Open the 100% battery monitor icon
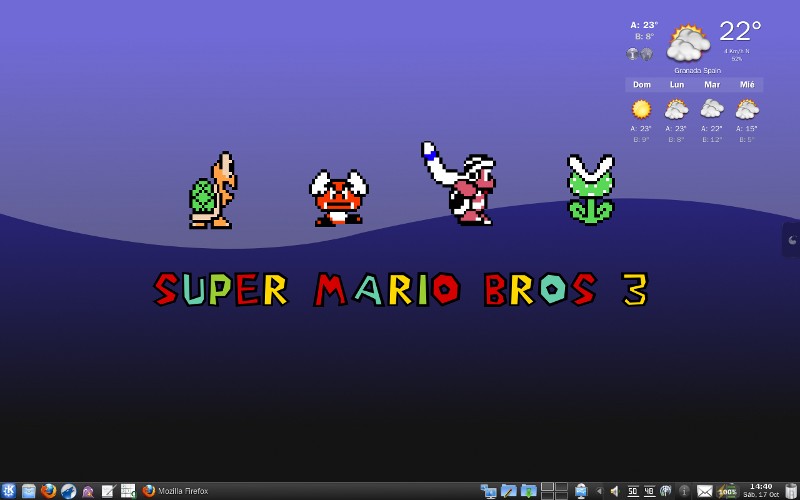 point(728,491)
